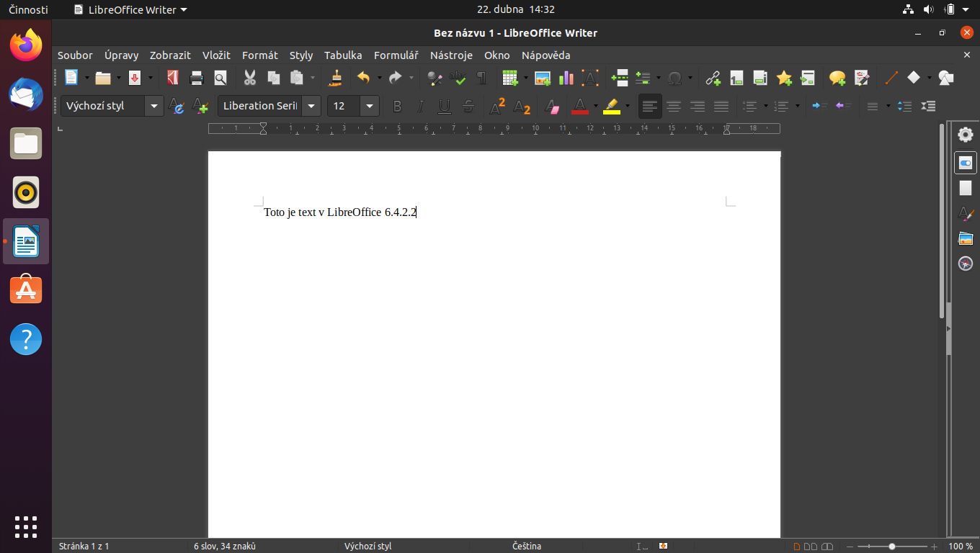Click the Paste clipboard icon
Screen dimensions: 980x553
pyautogui.click(x=297, y=78)
